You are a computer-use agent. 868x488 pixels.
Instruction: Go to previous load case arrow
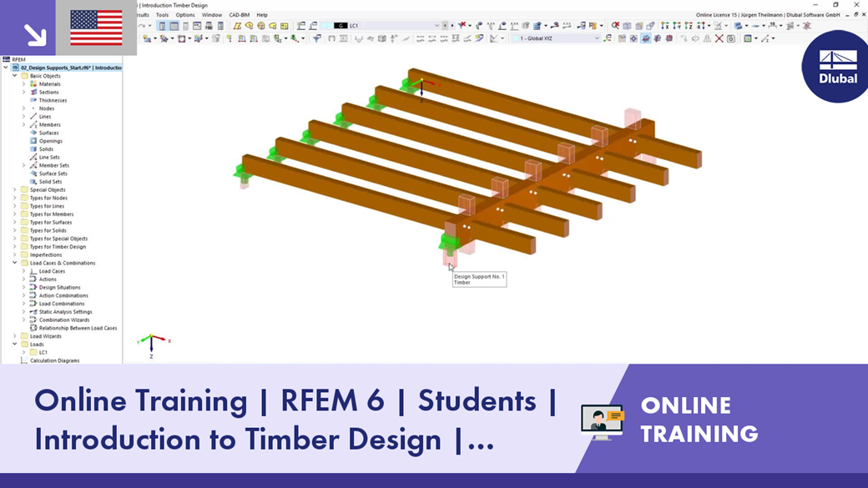point(445,26)
